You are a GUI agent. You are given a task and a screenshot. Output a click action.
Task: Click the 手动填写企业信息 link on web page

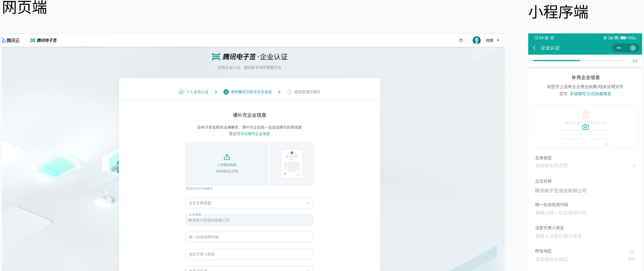(255, 134)
